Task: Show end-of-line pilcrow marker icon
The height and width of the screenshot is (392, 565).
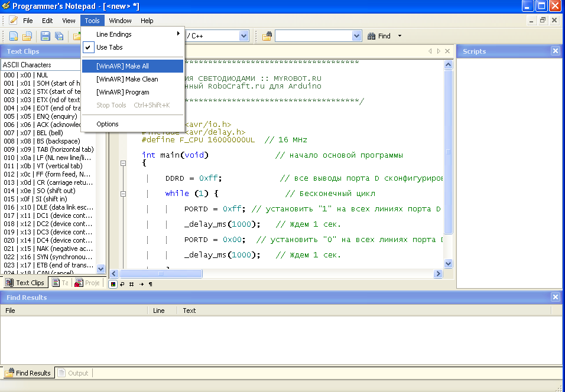Action: 150,284
